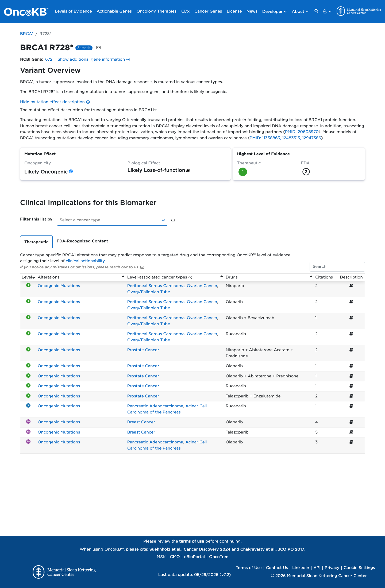385x588 pixels.
Task: Collapse 'Hide mutation effect description'
Action: pyautogui.click(x=55, y=102)
